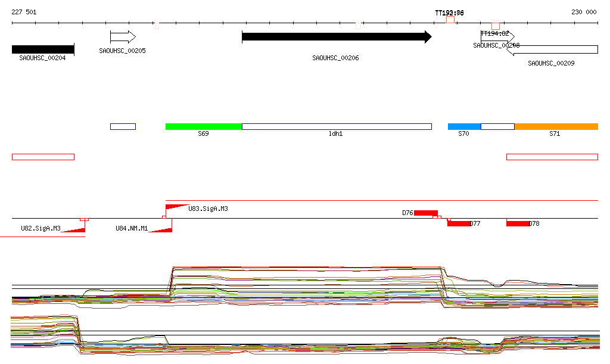Select the white SAOUHSC_00205 gene arrow
The image size is (610, 364).
[x=123, y=37]
